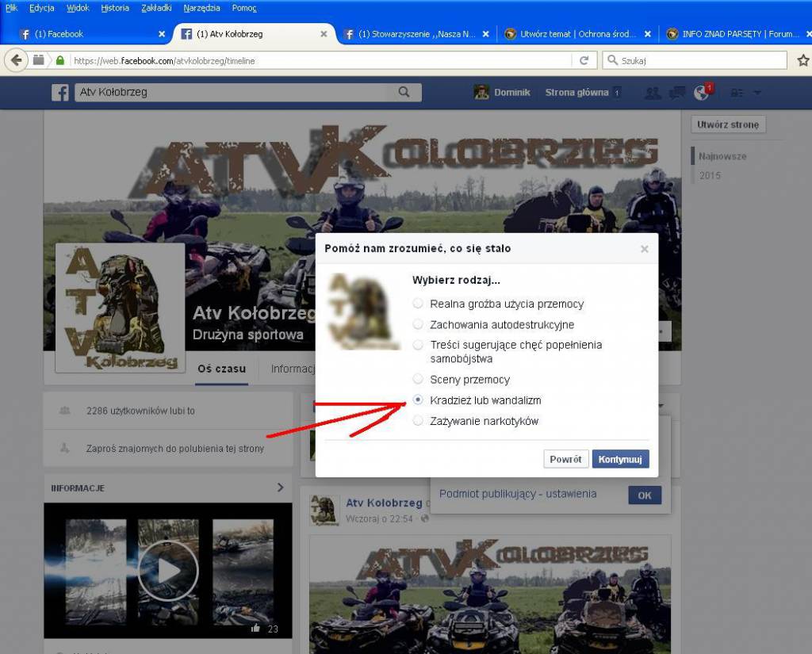
Task: Close the report dialog with the X
Action: pos(644,249)
